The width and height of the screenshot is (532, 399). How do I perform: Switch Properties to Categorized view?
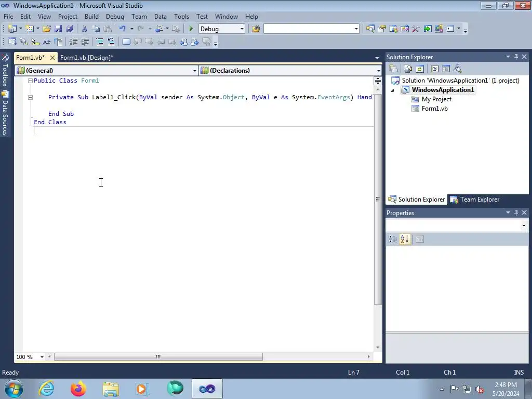(393, 239)
